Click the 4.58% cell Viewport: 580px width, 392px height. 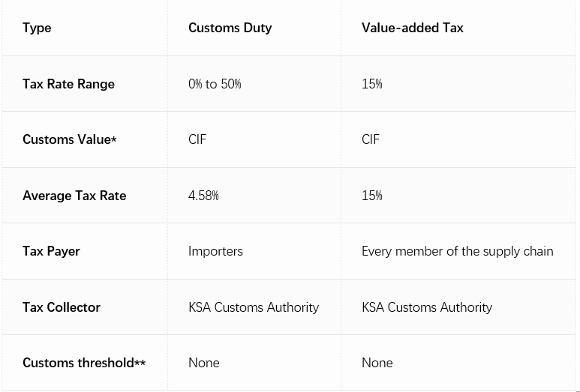click(203, 196)
